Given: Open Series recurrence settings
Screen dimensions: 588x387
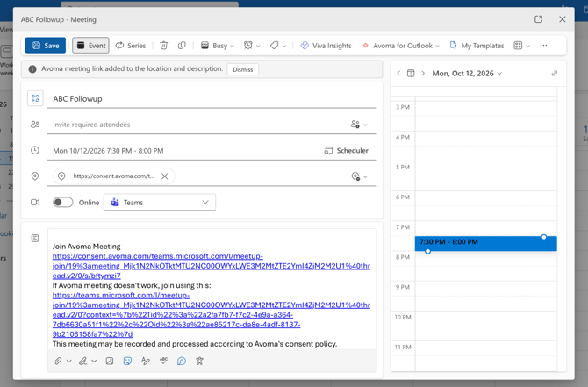Looking at the screenshot, I should pos(131,46).
